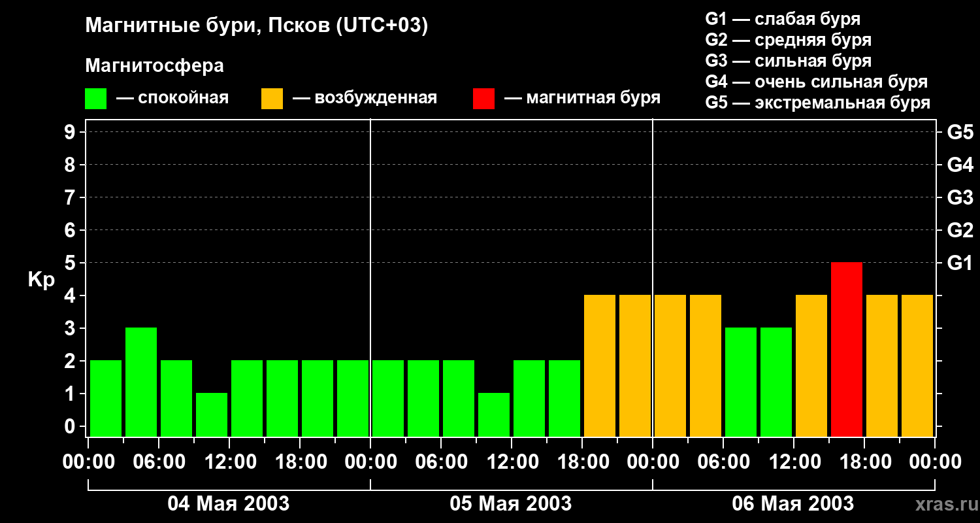Click the "G2 — средняя буря" line
The image size is (980, 523).
tap(788, 40)
